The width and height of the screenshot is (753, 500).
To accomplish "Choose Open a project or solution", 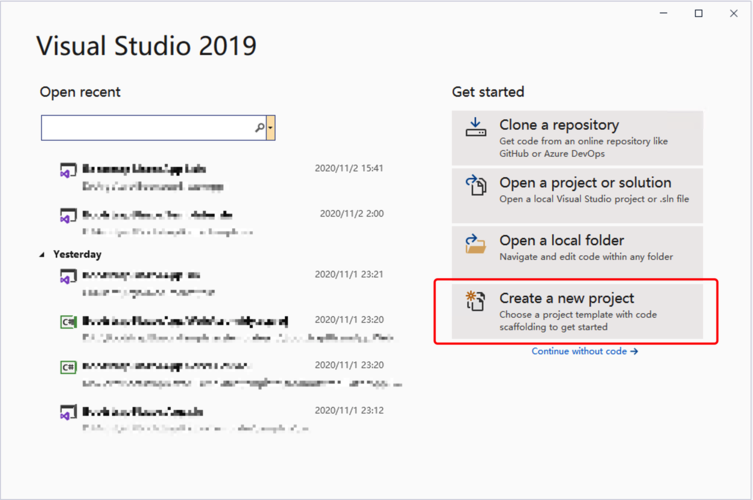I will [585, 183].
